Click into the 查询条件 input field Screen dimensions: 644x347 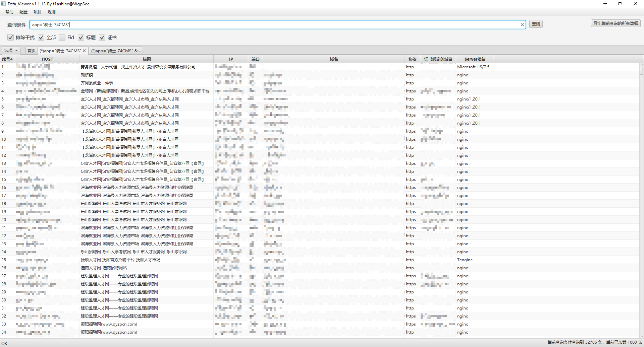click(268, 24)
